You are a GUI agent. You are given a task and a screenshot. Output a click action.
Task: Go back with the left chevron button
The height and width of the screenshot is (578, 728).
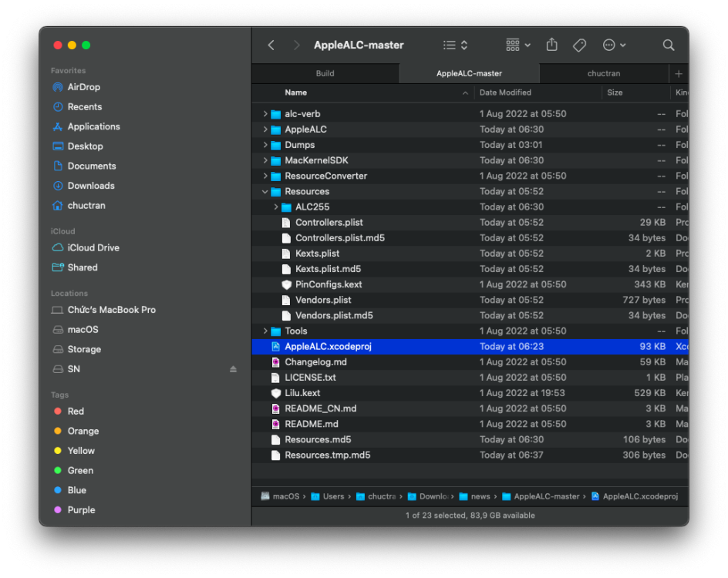[271, 45]
